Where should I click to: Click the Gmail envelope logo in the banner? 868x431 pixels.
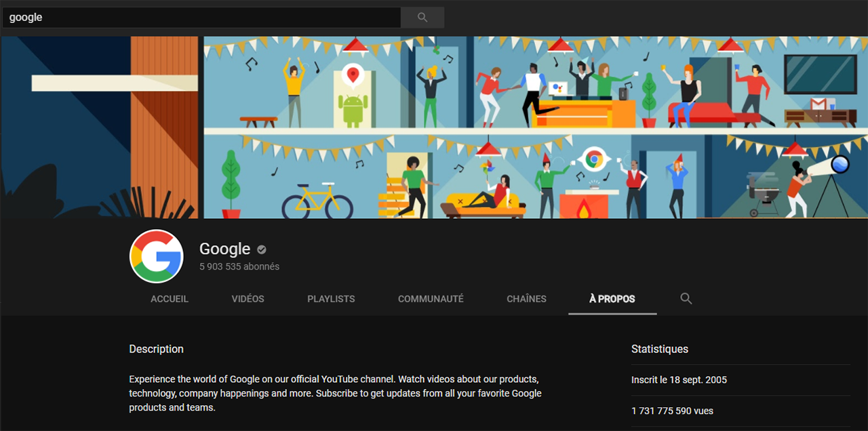click(x=819, y=104)
